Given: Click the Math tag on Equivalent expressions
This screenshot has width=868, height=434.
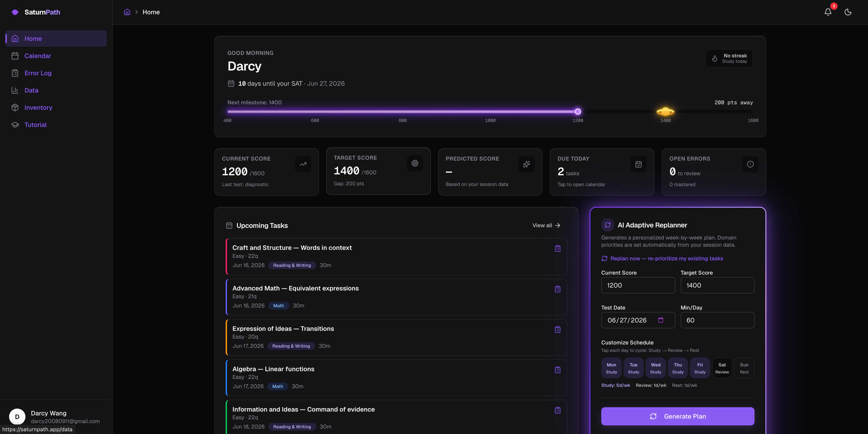Looking at the screenshot, I should click(x=279, y=306).
